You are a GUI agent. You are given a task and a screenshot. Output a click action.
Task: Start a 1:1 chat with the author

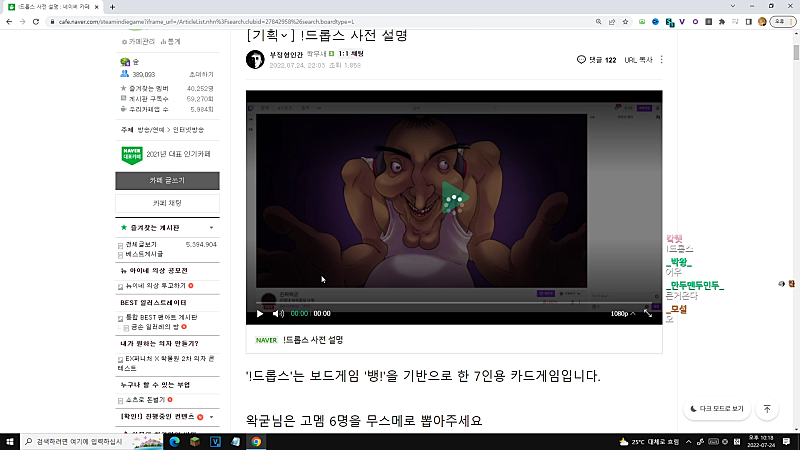pos(351,54)
